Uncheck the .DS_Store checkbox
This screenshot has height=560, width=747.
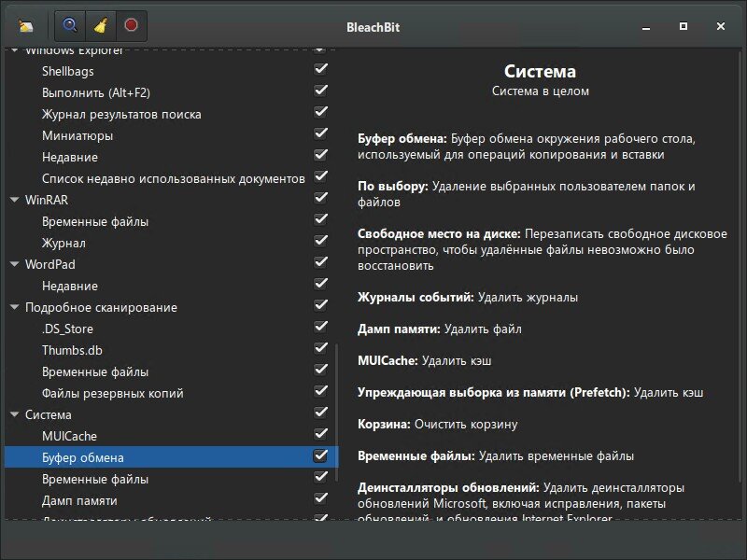click(x=320, y=327)
